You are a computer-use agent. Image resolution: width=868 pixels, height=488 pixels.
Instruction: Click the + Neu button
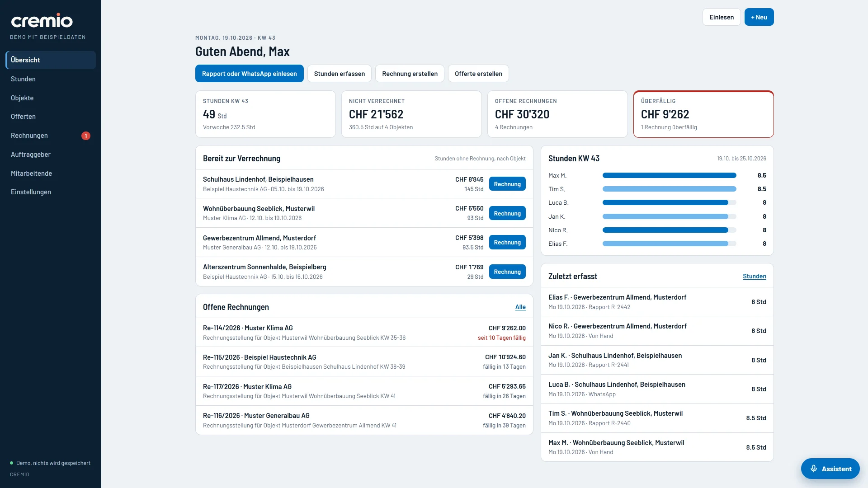(x=759, y=17)
